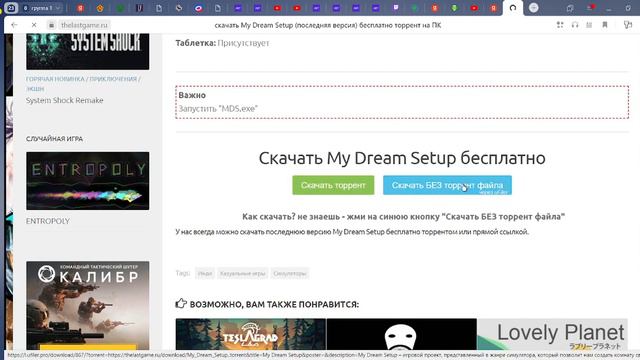
Task: Click the Калибр shooter ad banner
Action: 88,305
